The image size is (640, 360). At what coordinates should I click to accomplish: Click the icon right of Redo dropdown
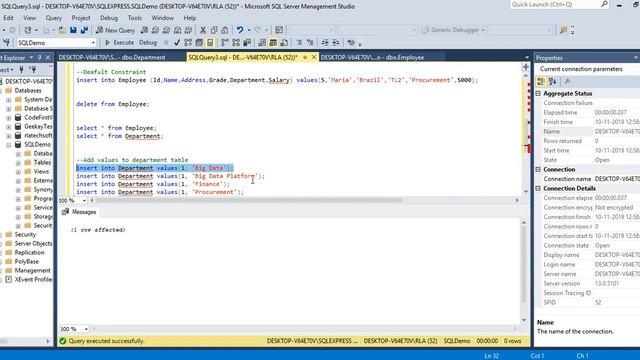[279, 30]
